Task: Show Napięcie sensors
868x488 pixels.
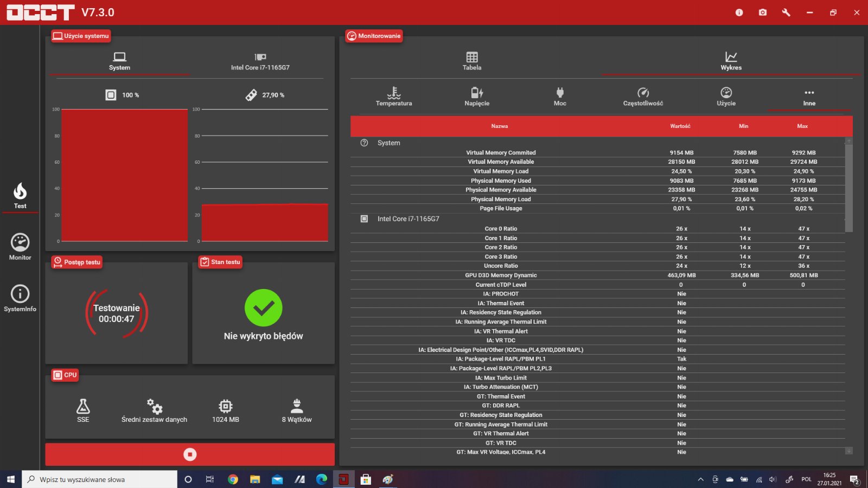Action: 477,97
